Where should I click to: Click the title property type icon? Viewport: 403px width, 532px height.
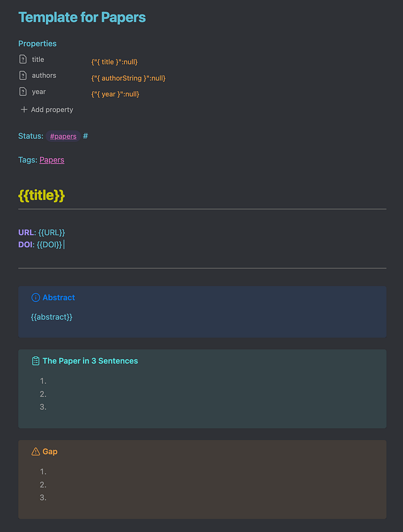(23, 59)
